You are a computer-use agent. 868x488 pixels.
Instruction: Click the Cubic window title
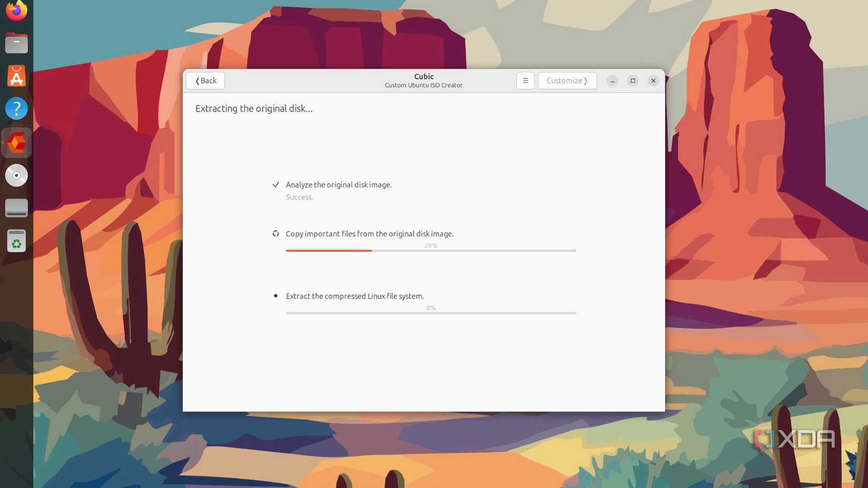pos(423,76)
